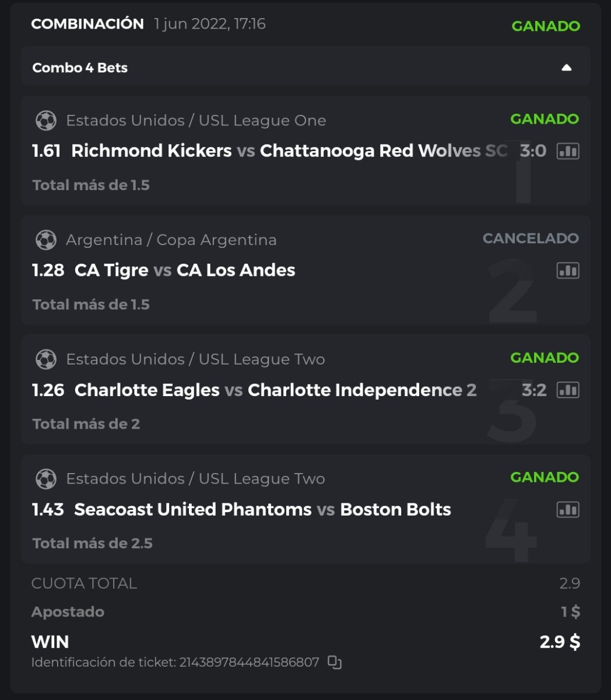Select Argentina / Copa Argentina league label
The height and width of the screenshot is (700, 611).
point(171,240)
